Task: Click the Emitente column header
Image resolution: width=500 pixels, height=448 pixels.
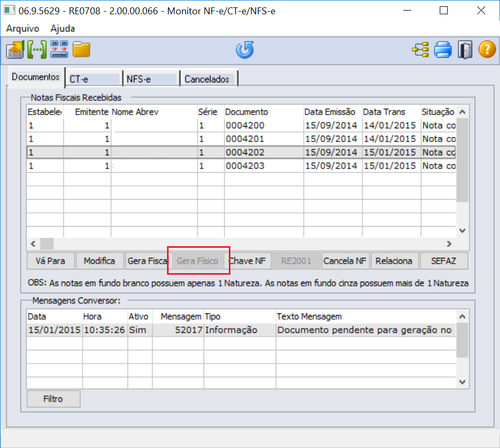Action: point(87,112)
